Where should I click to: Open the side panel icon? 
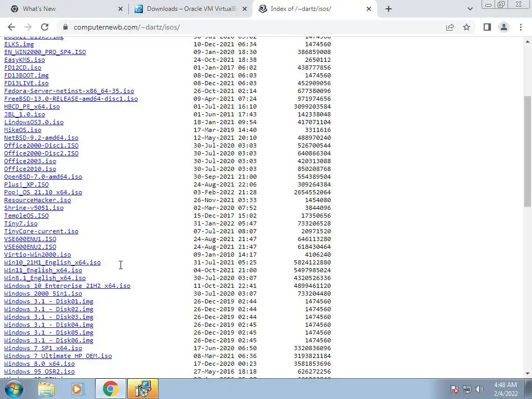487,27
